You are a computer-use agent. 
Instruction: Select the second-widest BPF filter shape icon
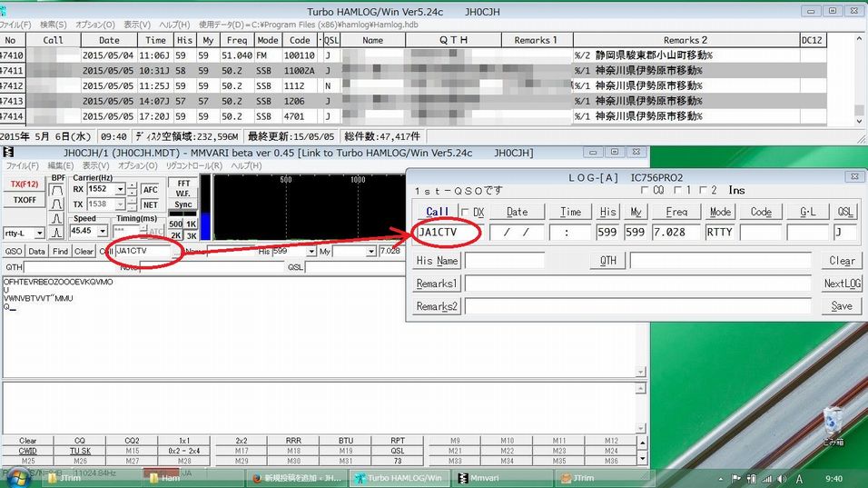click(x=57, y=204)
